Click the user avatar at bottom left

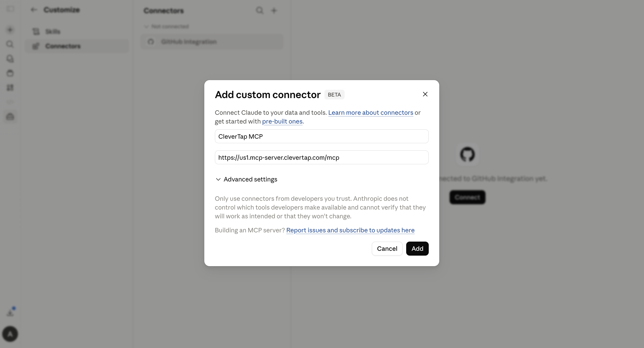tap(10, 334)
